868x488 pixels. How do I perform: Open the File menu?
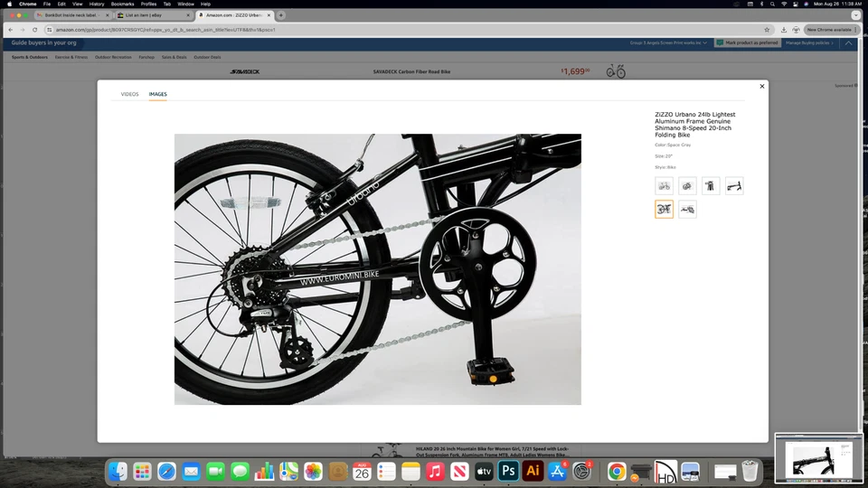click(47, 4)
